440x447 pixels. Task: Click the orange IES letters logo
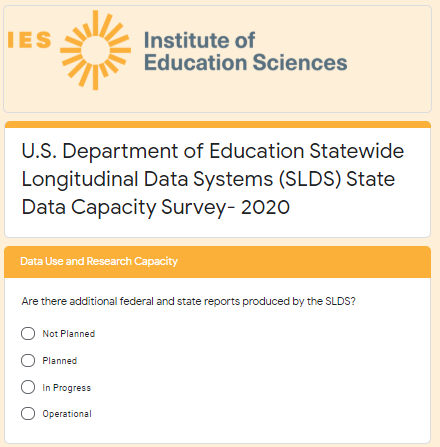(29, 40)
